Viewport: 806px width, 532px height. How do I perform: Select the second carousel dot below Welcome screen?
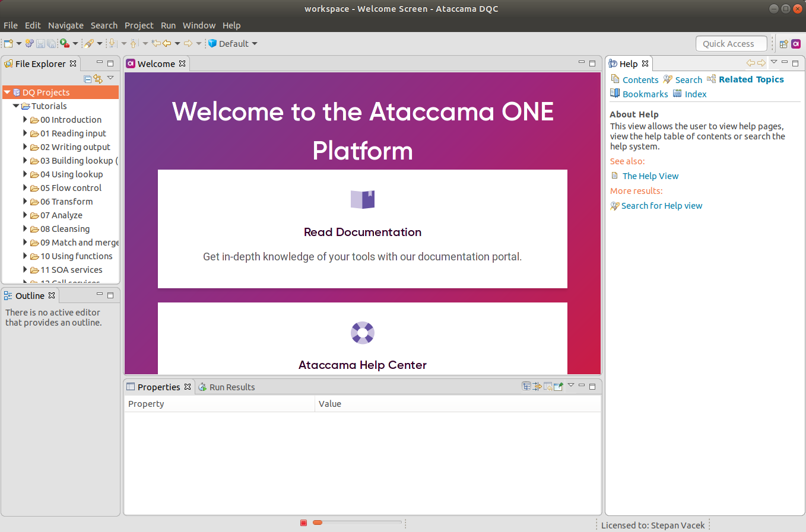[x=317, y=523]
